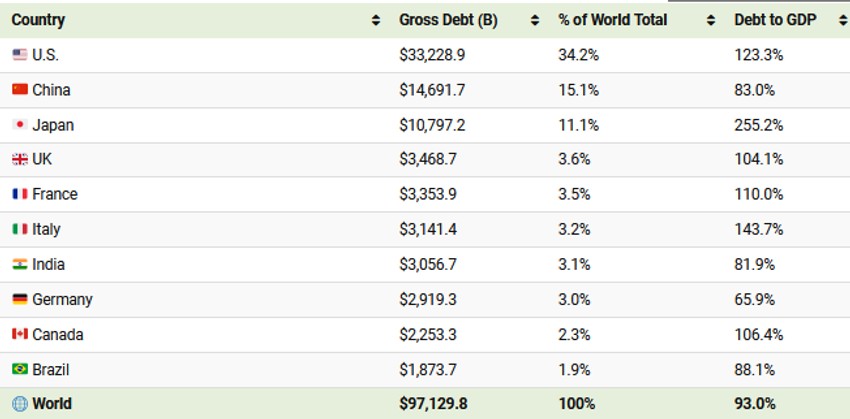The image size is (850, 419).
Task: Click the China flag icon
Action: (x=20, y=90)
